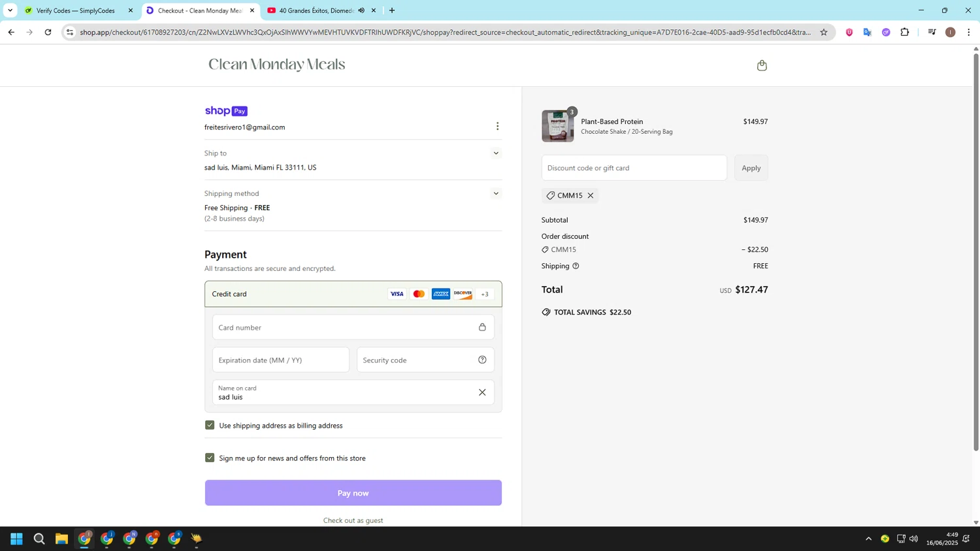
Task: Click the Shop Pay logo
Action: pos(226,111)
